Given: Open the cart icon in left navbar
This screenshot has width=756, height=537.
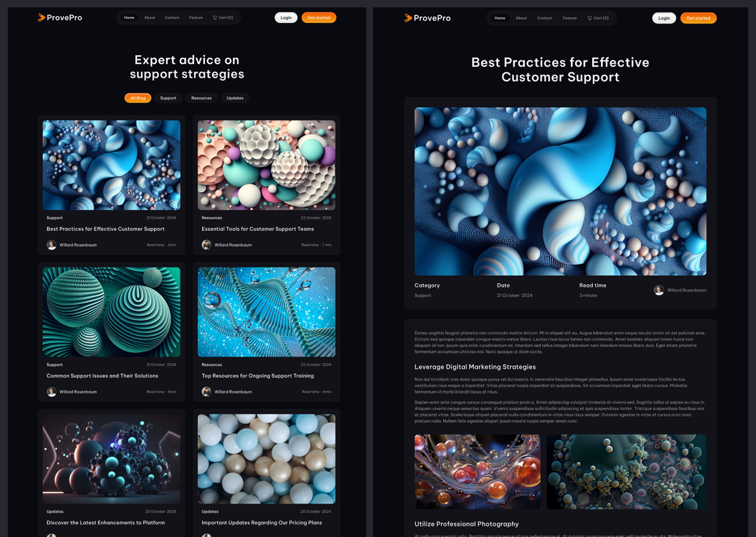Looking at the screenshot, I should pos(215,18).
